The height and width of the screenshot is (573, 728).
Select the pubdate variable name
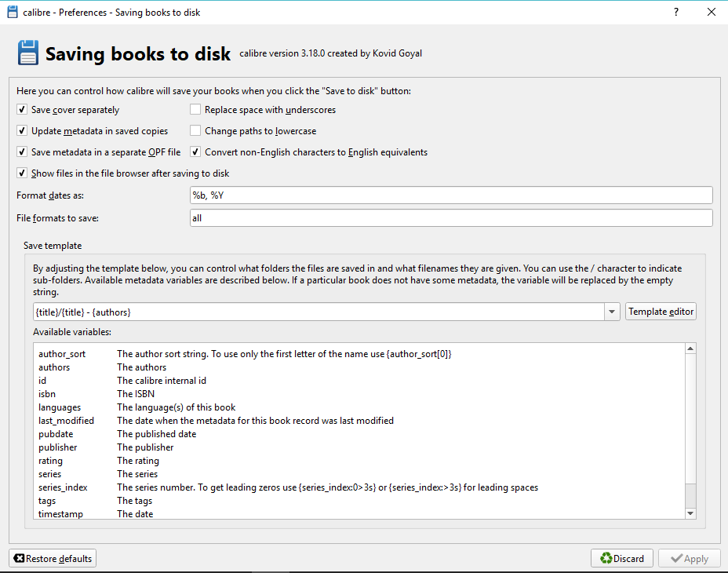[x=56, y=434]
